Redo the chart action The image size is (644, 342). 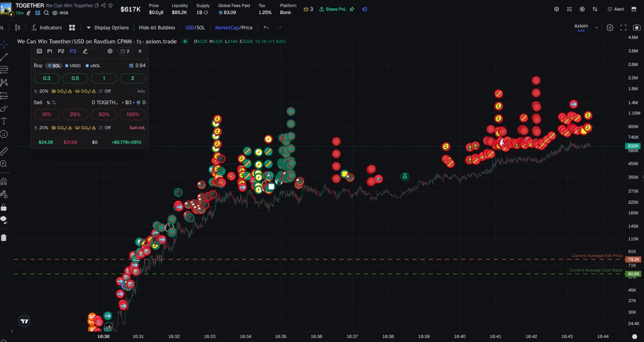[x=279, y=27]
